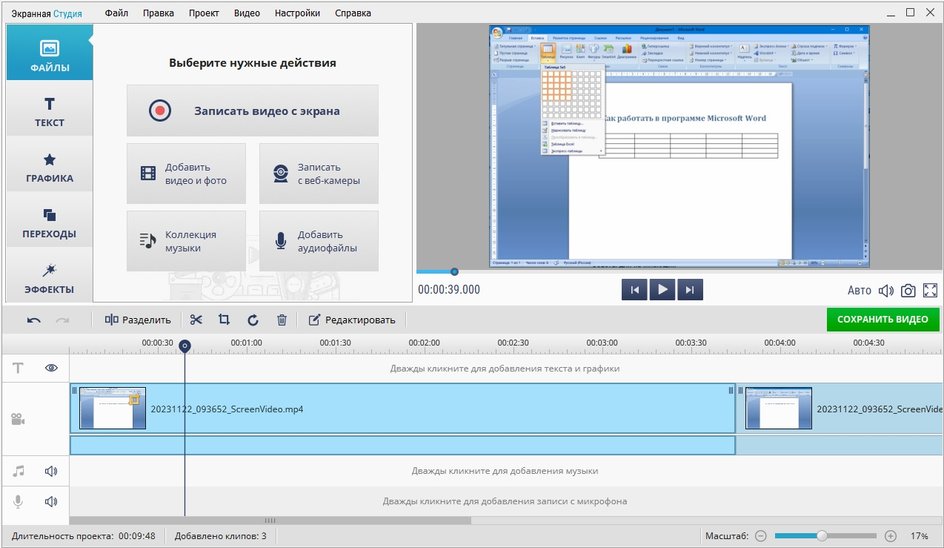Click Записать с веб-камеры
The image size is (944, 548).
[318, 173]
